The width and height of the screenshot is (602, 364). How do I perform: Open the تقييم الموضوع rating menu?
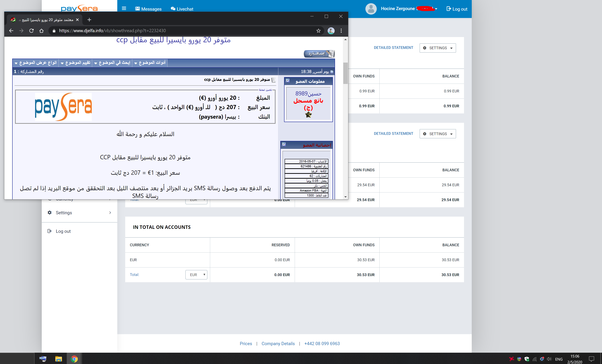[76, 63]
